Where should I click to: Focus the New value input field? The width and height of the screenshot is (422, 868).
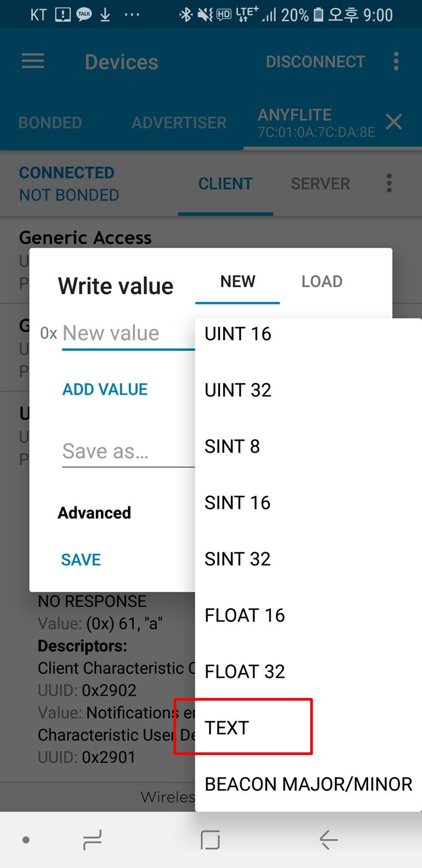(127, 334)
